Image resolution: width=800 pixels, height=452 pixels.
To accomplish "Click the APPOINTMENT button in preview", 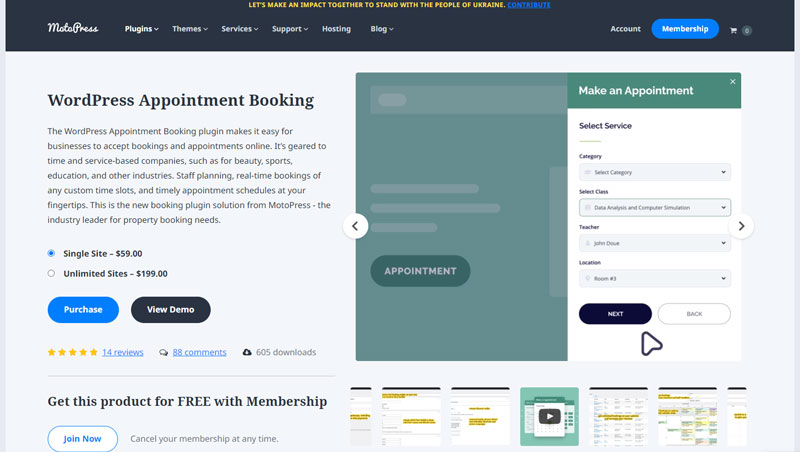I will (x=420, y=271).
